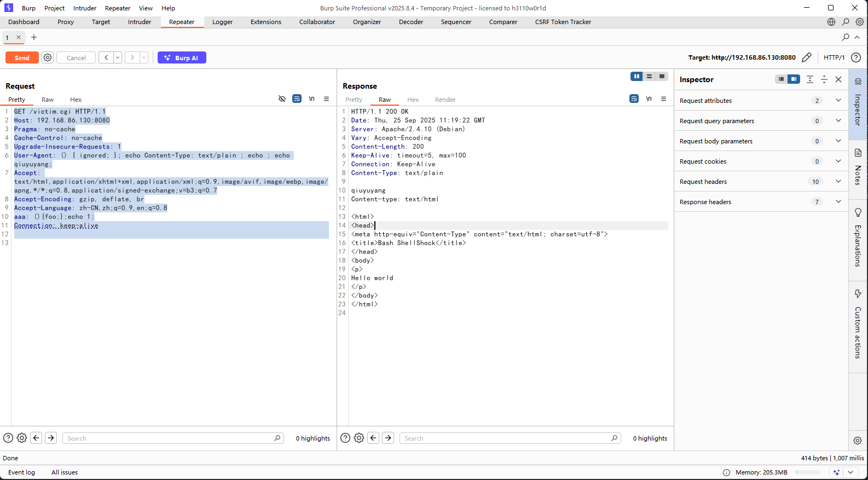Open Burp settings gear in main tab bar
868x480 pixels.
[860, 22]
